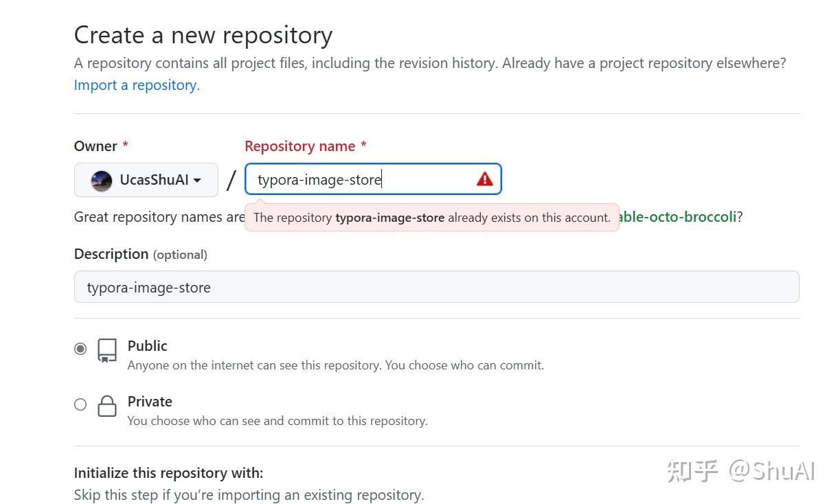The width and height of the screenshot is (836, 504).
Task: Open the UcasShuAI owner dropdown
Action: [x=146, y=180]
